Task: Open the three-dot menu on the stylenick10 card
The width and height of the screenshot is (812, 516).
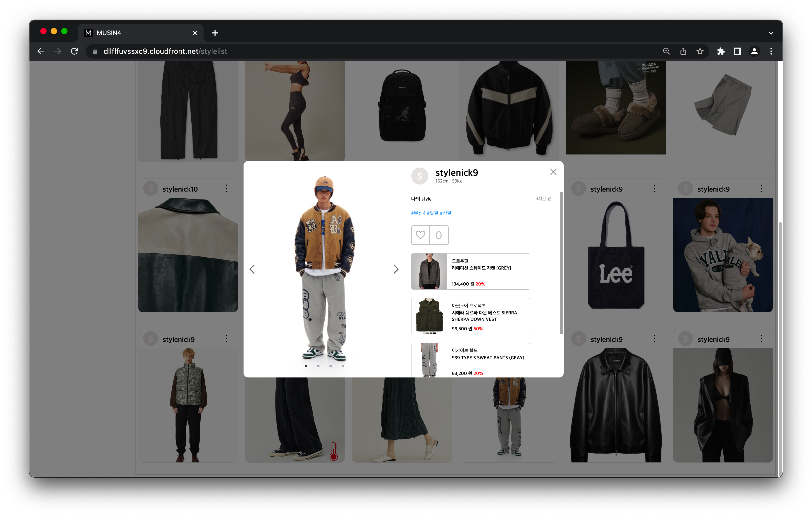Action: pos(226,189)
